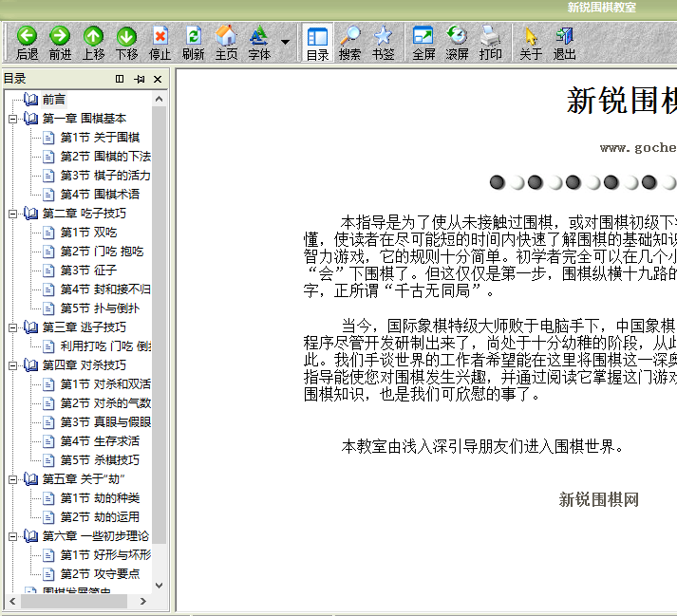Click the 下移 down arrow icon

coord(126,36)
